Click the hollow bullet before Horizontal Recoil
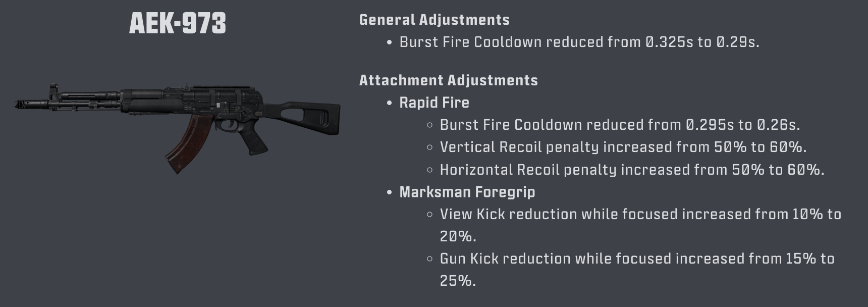868x307 pixels. click(430, 170)
